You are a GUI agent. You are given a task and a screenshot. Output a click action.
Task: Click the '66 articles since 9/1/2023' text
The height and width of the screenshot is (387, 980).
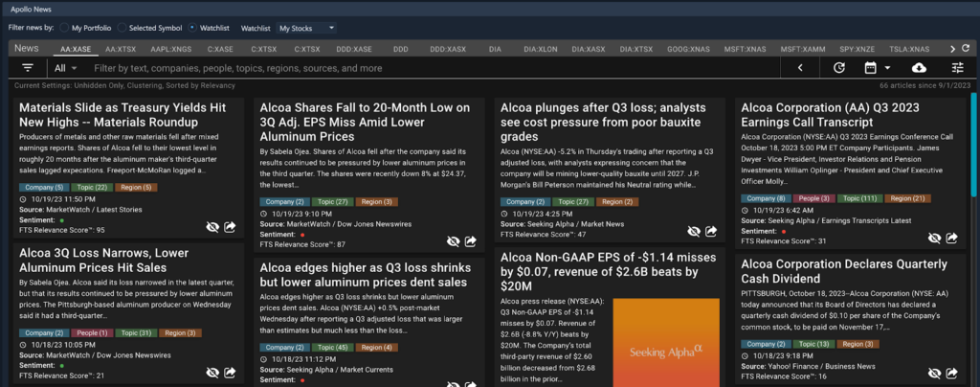coord(924,85)
